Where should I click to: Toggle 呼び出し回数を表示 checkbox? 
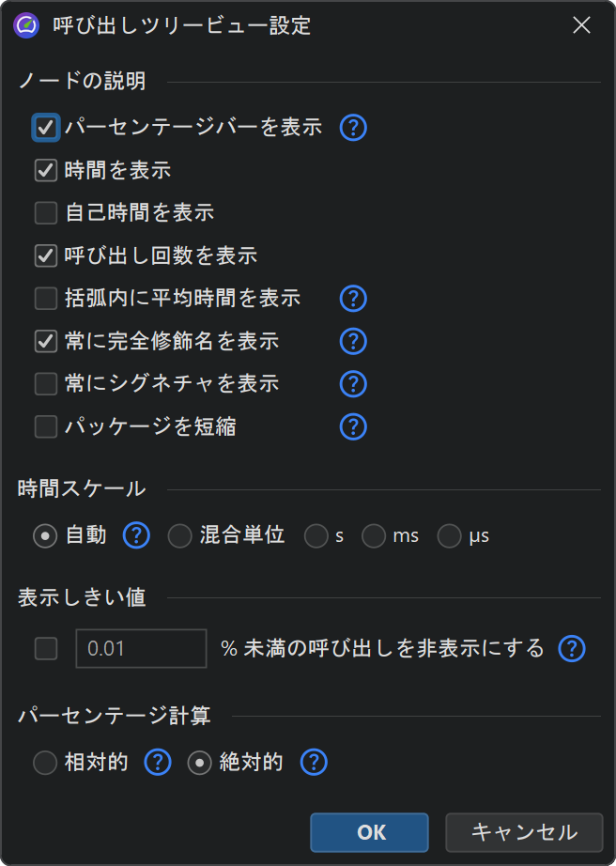click(46, 255)
